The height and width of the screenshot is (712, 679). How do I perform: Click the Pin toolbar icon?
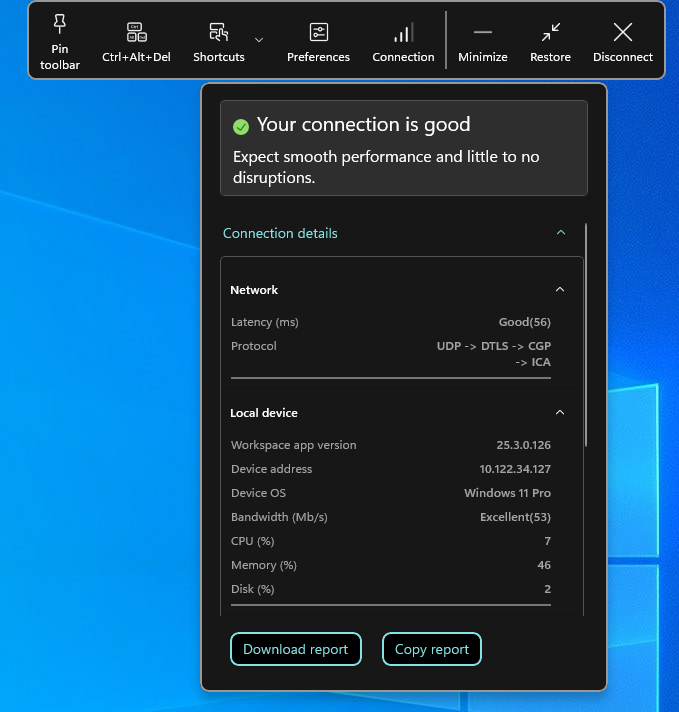[60, 26]
